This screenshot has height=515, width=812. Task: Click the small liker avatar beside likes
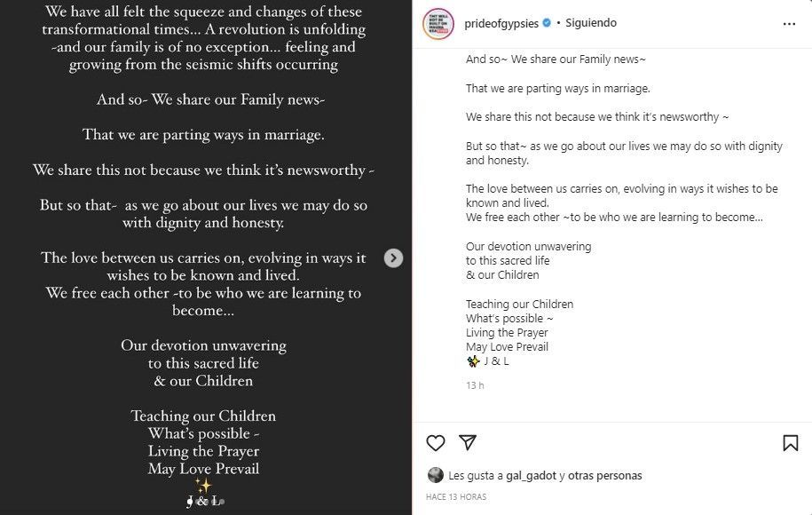(x=435, y=475)
